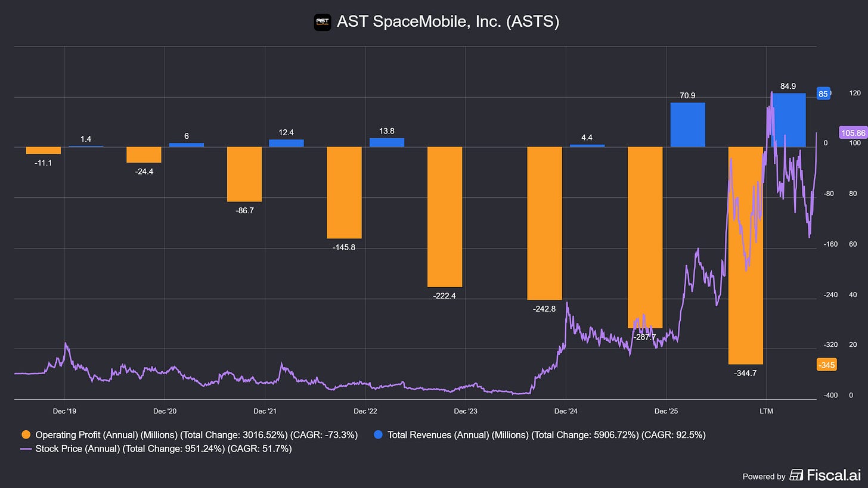The width and height of the screenshot is (868, 488).
Task: Select the blue revenue bar labeled 13.8
Action: (387, 142)
